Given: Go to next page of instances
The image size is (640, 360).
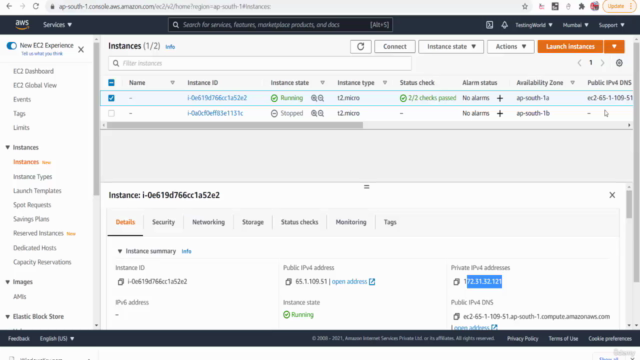Looking at the screenshot, I should [x=602, y=63].
